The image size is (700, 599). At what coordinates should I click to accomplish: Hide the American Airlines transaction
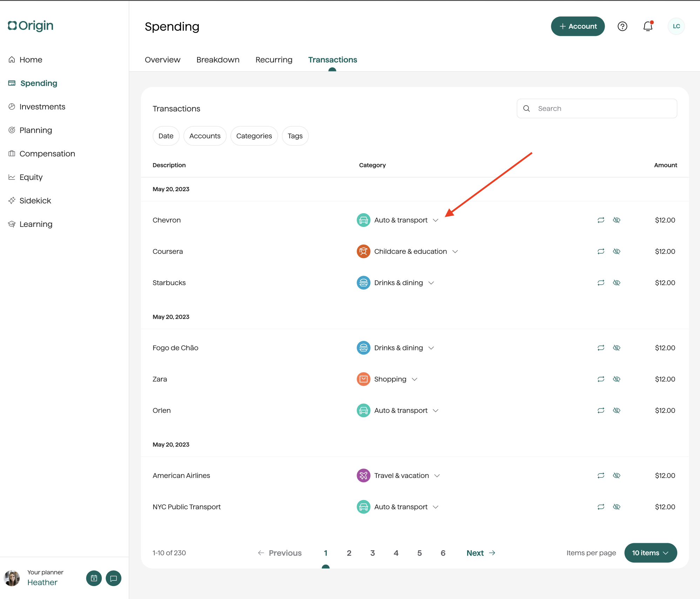(617, 476)
